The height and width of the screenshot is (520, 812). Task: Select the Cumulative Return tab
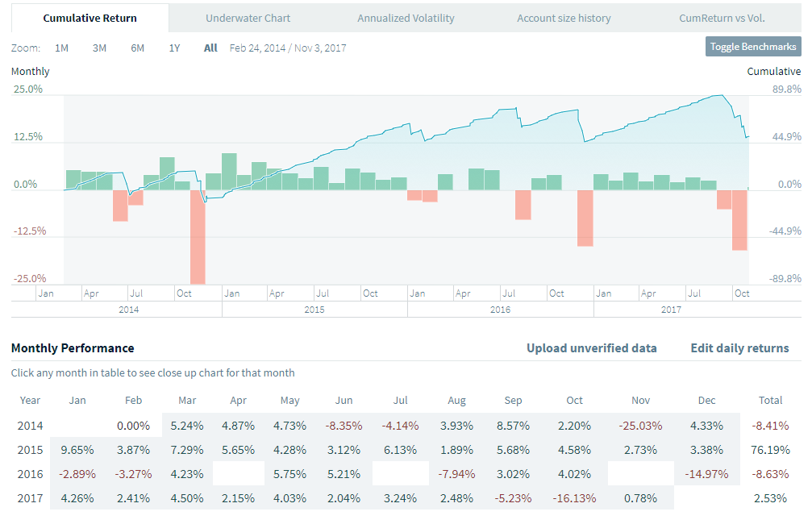coord(90,18)
